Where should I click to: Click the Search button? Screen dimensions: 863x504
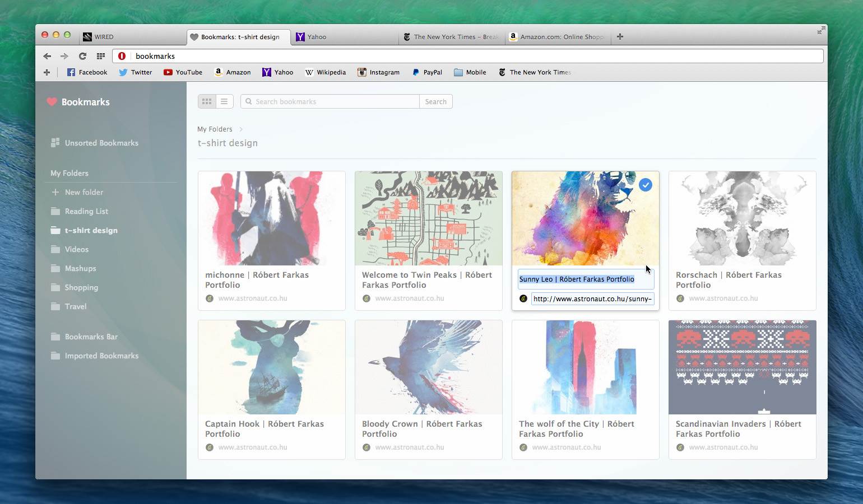tap(435, 101)
